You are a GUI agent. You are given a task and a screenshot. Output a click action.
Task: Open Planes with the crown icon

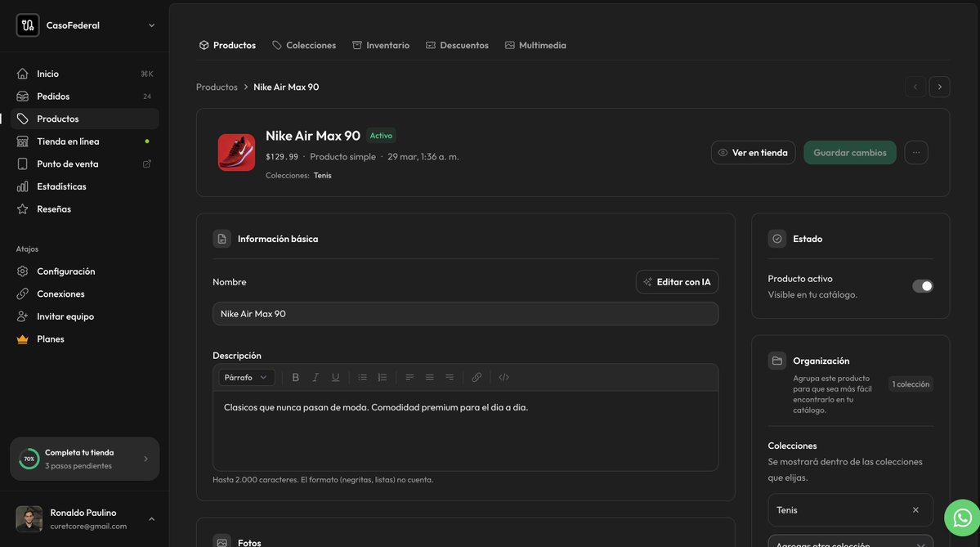point(84,339)
